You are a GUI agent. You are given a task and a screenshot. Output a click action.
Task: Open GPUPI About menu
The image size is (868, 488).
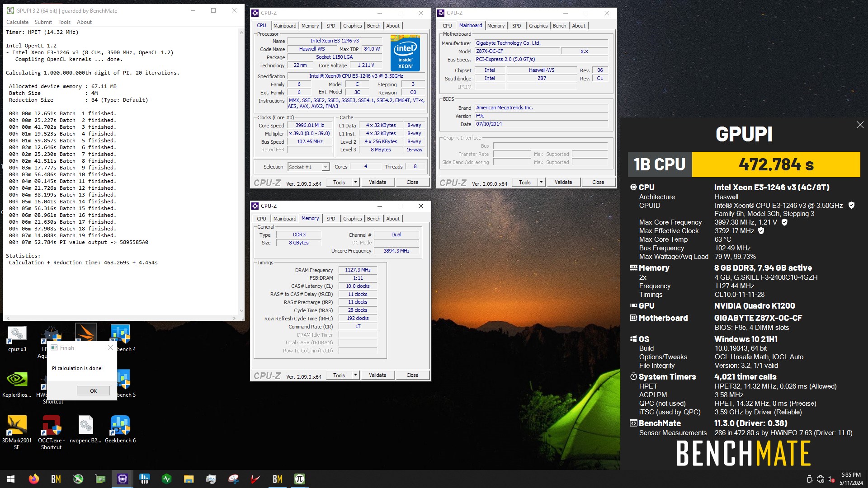(x=84, y=22)
